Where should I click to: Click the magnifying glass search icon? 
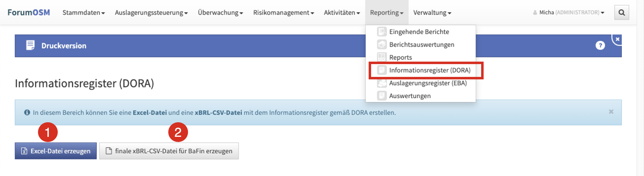point(621,13)
